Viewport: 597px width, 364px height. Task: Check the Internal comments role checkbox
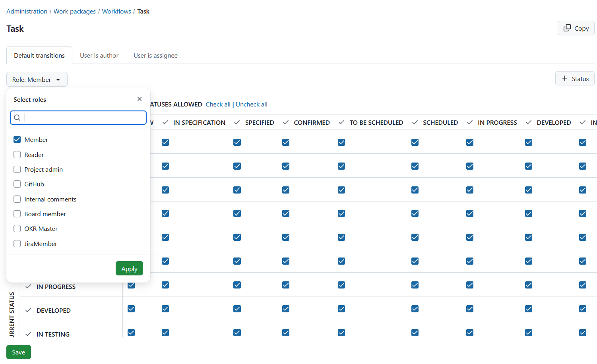point(17,199)
